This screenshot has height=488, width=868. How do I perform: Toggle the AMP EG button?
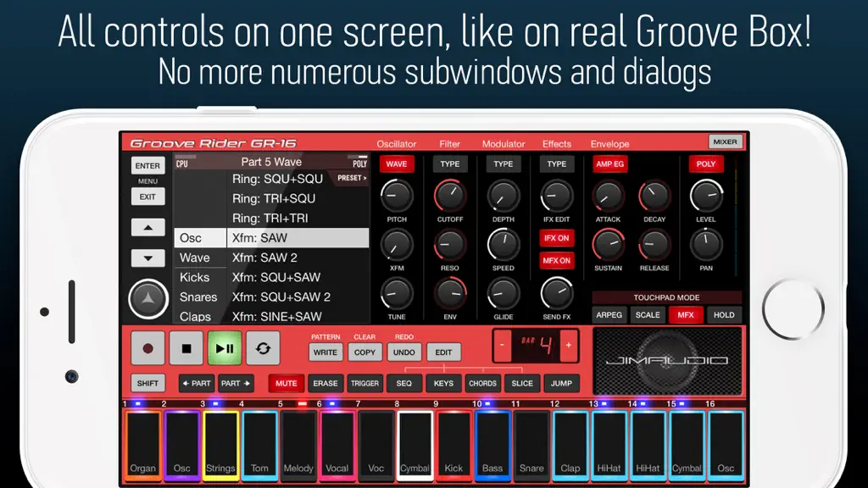point(609,164)
